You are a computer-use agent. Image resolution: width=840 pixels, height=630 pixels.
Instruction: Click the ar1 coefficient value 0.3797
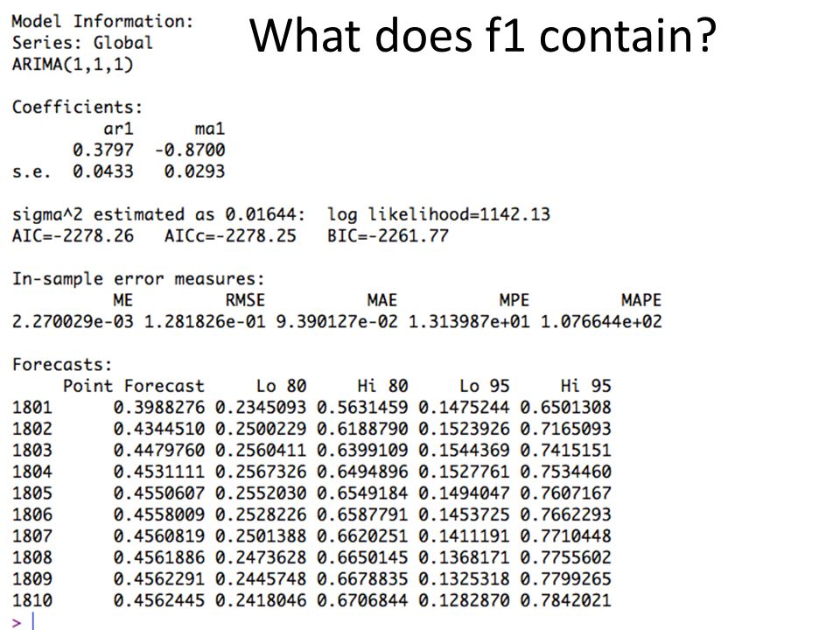point(103,150)
